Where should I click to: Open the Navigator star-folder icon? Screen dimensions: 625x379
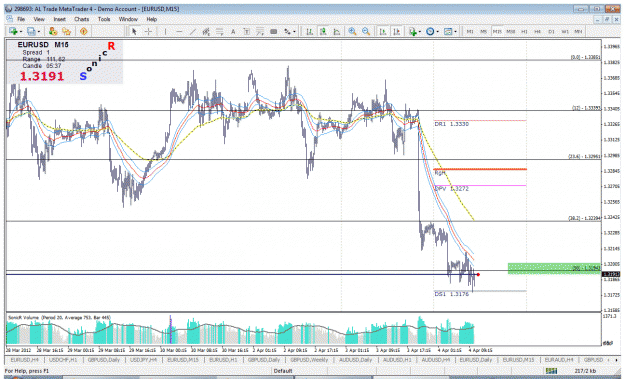67,31
